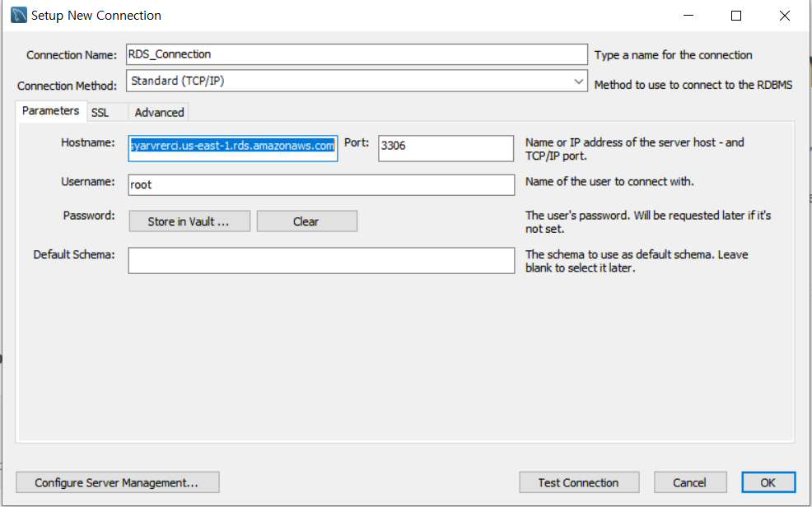The height and width of the screenshot is (507, 812).
Task: Click the 'Port:' label
Action: 357,142
